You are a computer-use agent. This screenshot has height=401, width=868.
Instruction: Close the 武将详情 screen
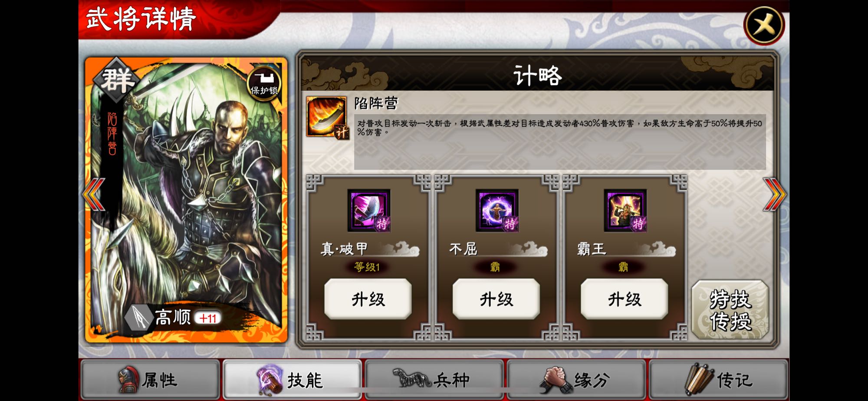pyautogui.click(x=764, y=25)
